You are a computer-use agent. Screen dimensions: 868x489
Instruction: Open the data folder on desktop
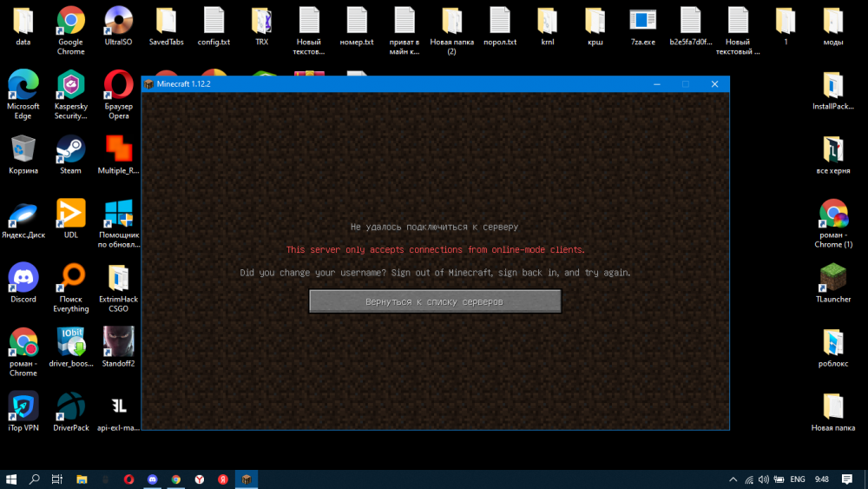point(23,26)
